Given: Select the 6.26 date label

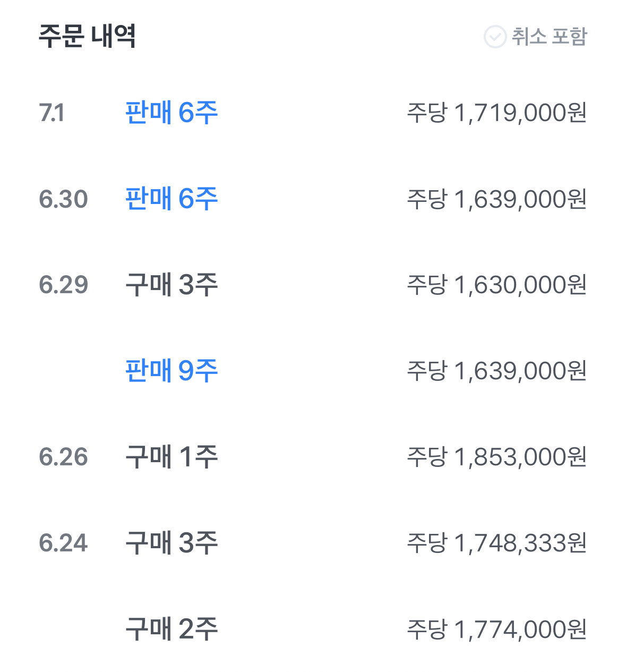Looking at the screenshot, I should (63, 457).
